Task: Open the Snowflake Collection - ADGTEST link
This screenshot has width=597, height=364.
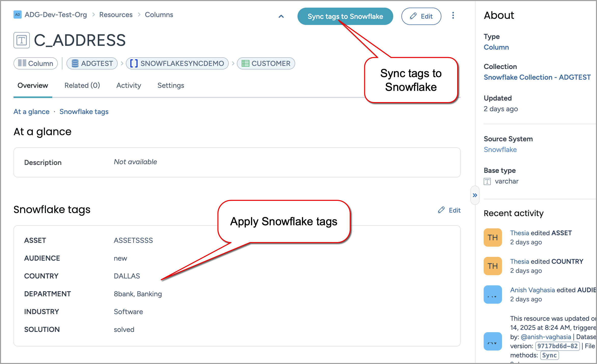Action: pyautogui.click(x=537, y=77)
